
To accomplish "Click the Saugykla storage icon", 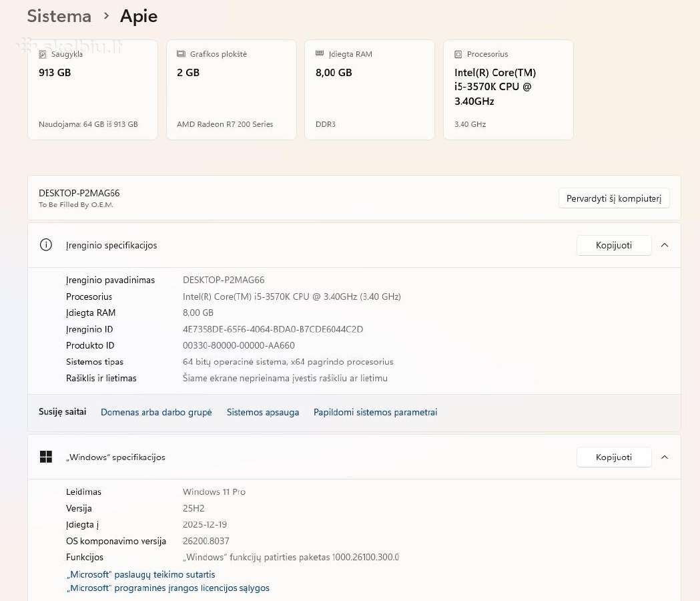I will pos(43,54).
